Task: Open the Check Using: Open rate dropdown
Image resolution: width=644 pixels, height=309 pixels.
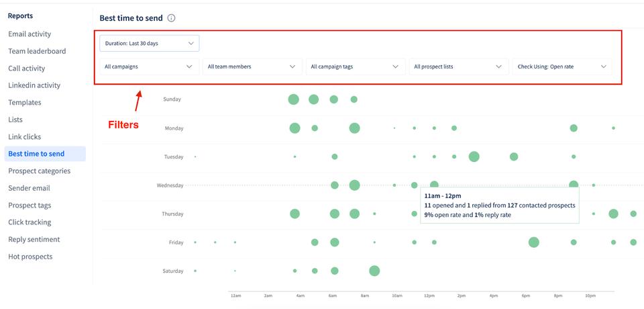Action: tap(562, 67)
